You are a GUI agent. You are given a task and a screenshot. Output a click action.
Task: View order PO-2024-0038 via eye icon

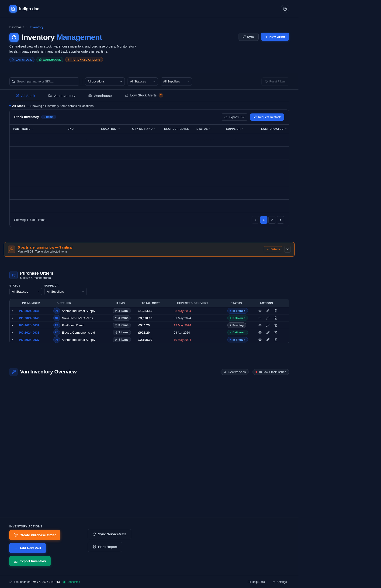click(260, 332)
